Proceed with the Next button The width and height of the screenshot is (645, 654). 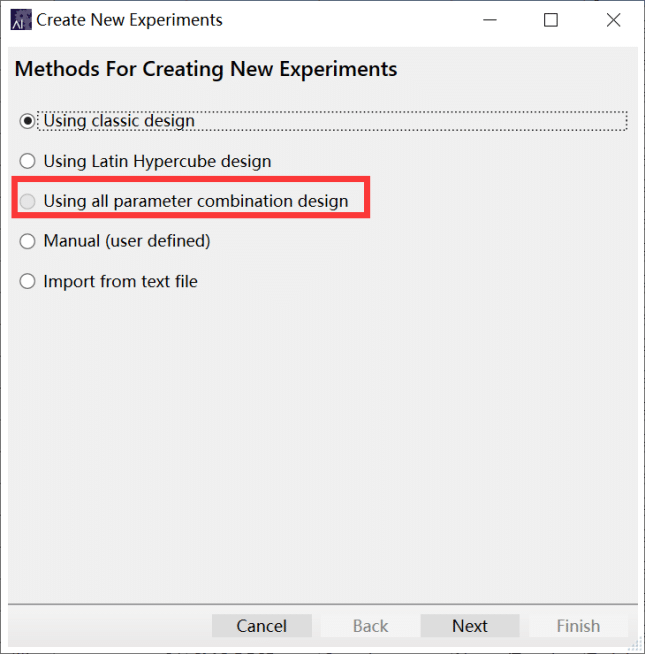click(470, 626)
